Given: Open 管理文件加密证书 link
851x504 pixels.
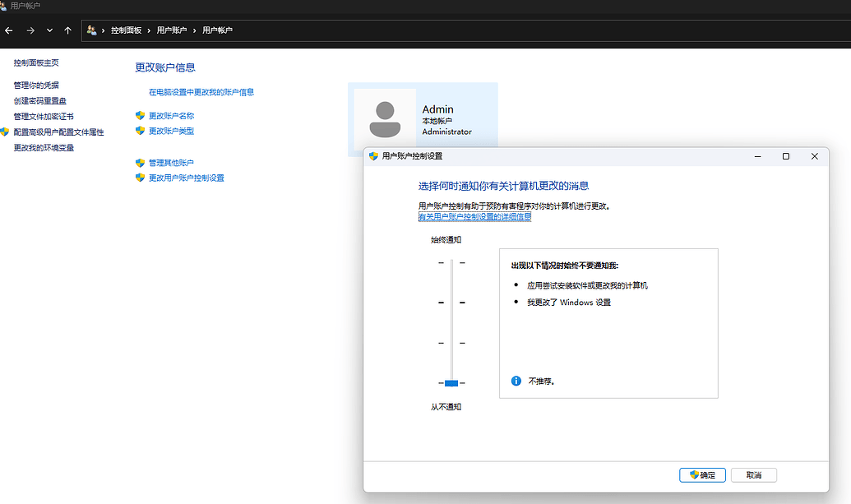Looking at the screenshot, I should 44,117.
